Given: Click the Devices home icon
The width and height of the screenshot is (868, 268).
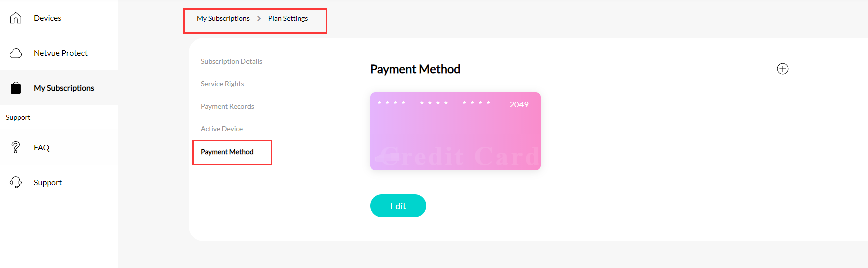Looking at the screenshot, I should (16, 18).
